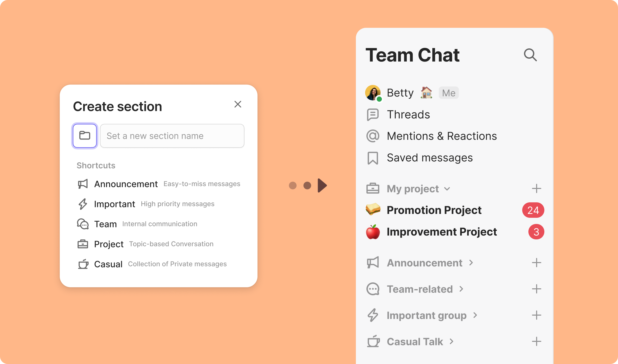Click the Mentions & Reactions at-sign icon
618x364 pixels.
373,136
